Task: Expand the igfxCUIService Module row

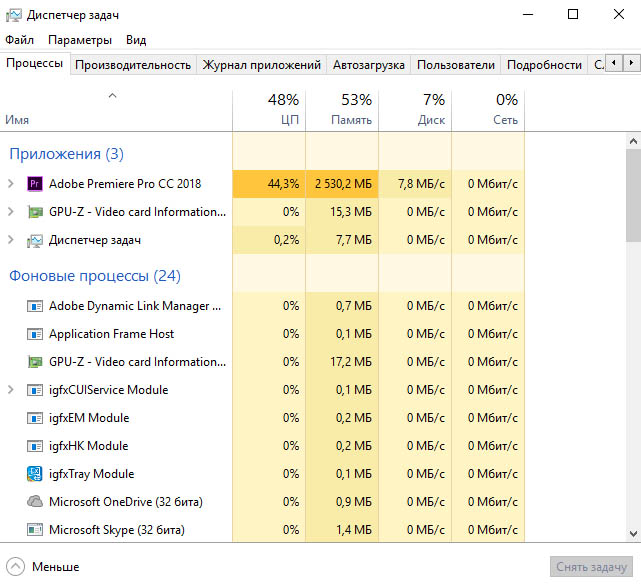Action: pos(11,390)
